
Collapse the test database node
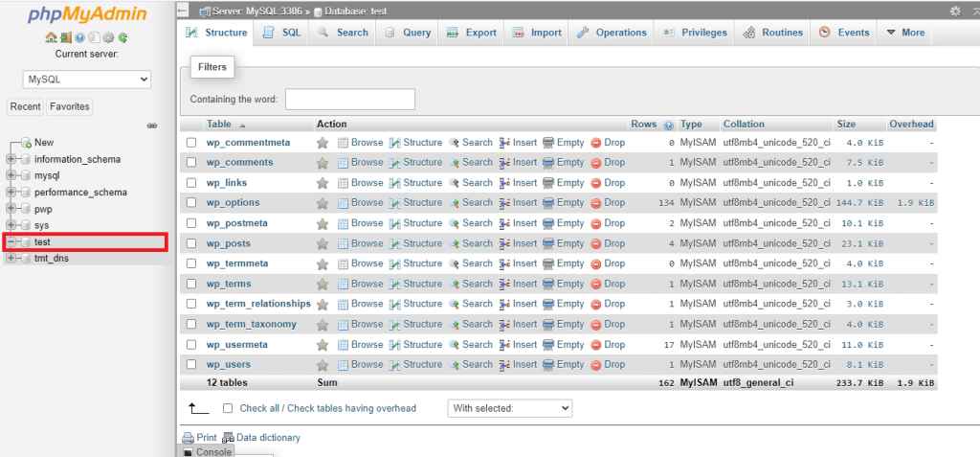[x=11, y=241]
